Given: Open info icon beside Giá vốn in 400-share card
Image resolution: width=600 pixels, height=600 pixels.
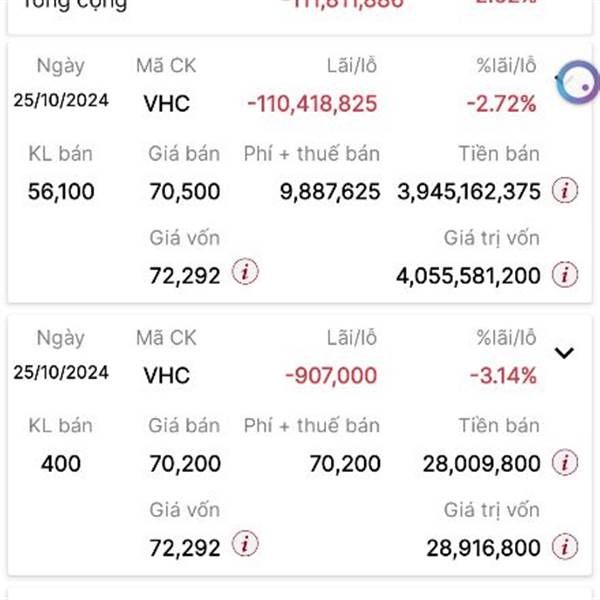Looking at the screenshot, I should 245,545.
